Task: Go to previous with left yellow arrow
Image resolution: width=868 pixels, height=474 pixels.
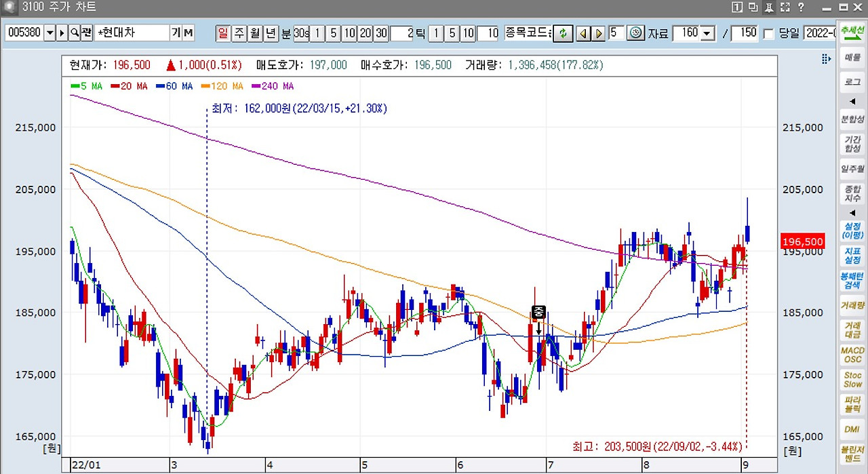Action: (583, 33)
